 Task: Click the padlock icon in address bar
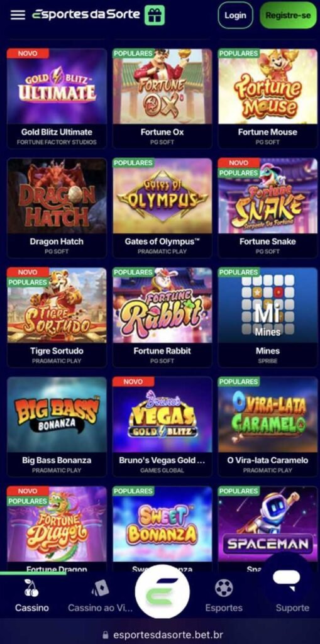[x=106, y=635]
